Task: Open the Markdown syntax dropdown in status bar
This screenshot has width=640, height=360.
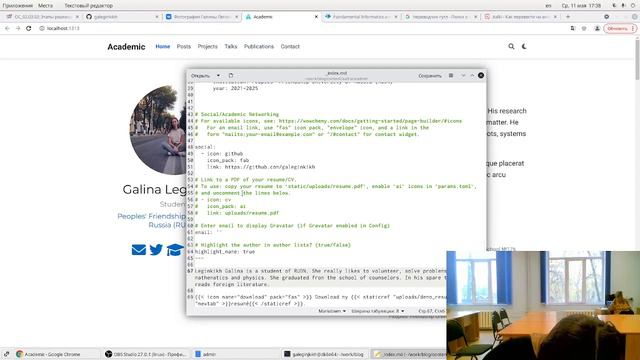Action: coord(332,311)
